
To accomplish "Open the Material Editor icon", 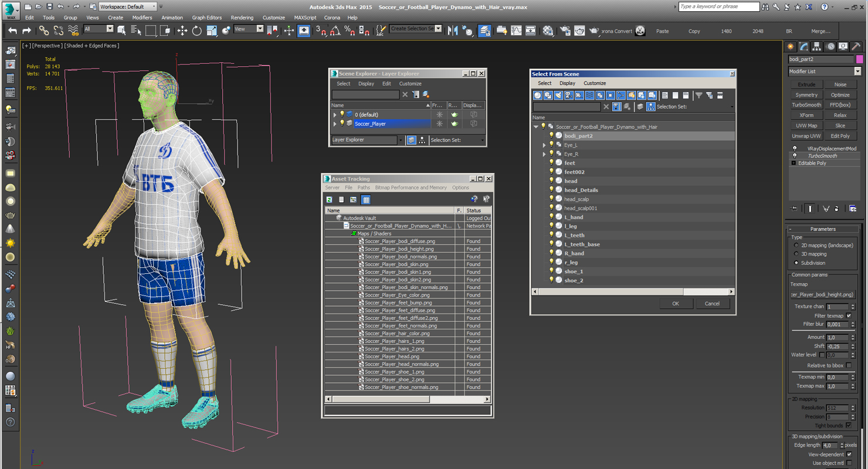I will (x=548, y=30).
